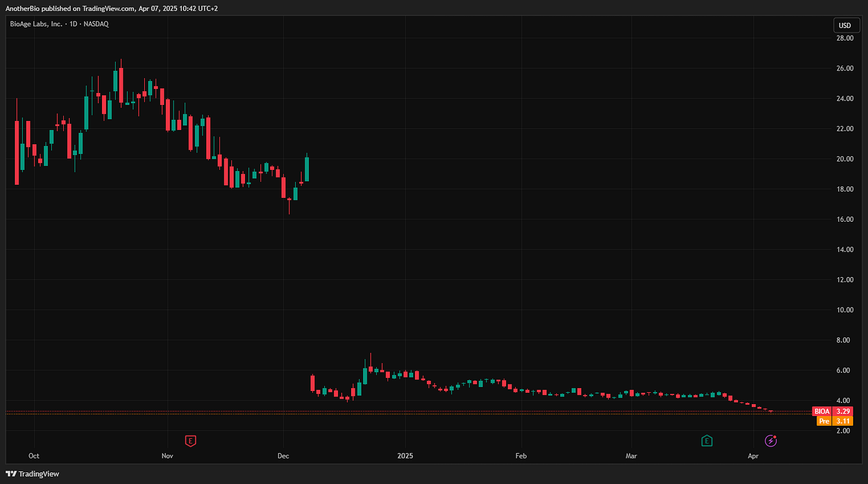This screenshot has height=484, width=868.
Task: Click the 2025 label on the time axis
Action: (405, 456)
